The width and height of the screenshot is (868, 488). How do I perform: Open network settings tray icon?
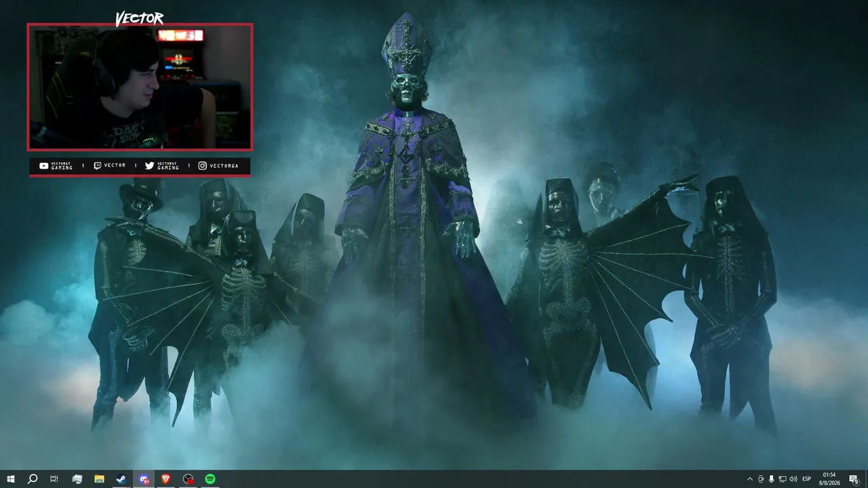click(783, 479)
